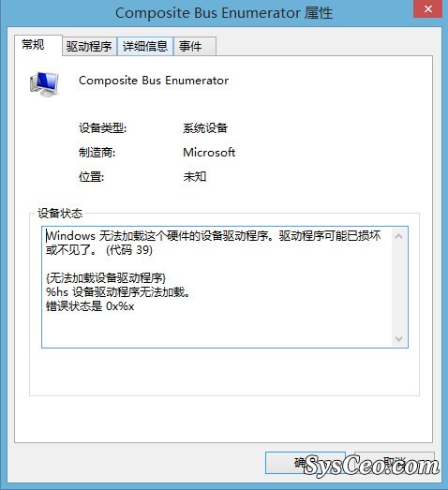Select the 事件 tab
The height and width of the screenshot is (490, 448).
pos(194,47)
